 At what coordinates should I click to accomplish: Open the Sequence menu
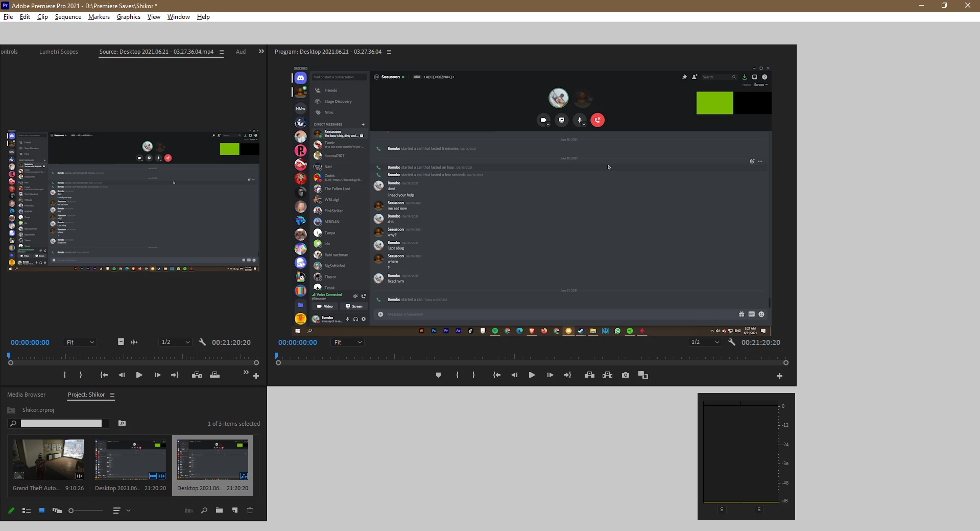tap(68, 17)
